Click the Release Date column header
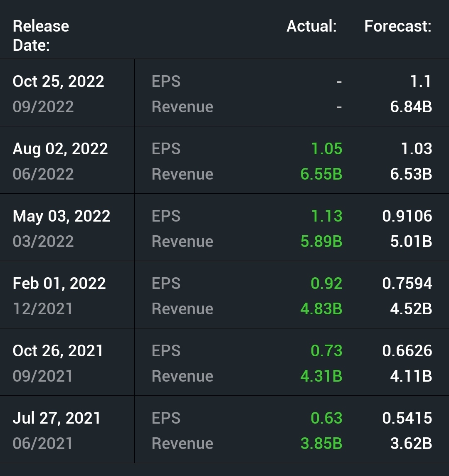 tap(41, 35)
